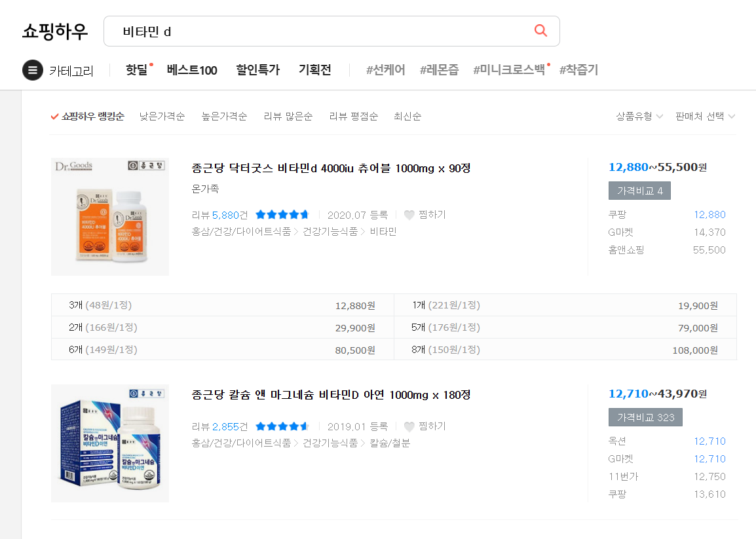Viewport: 756px width, 539px height.
Task: Click star rating of 칼슘 앤 마그네슘 product
Action: coord(282,426)
